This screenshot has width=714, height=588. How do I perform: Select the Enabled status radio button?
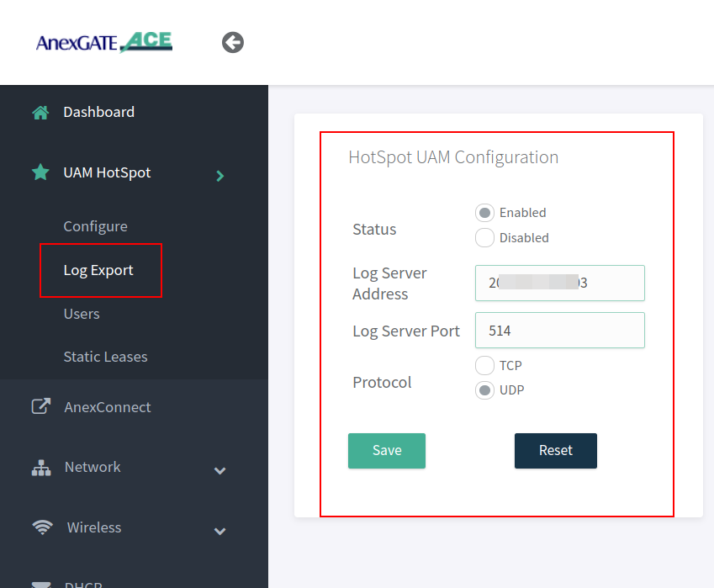(484, 213)
